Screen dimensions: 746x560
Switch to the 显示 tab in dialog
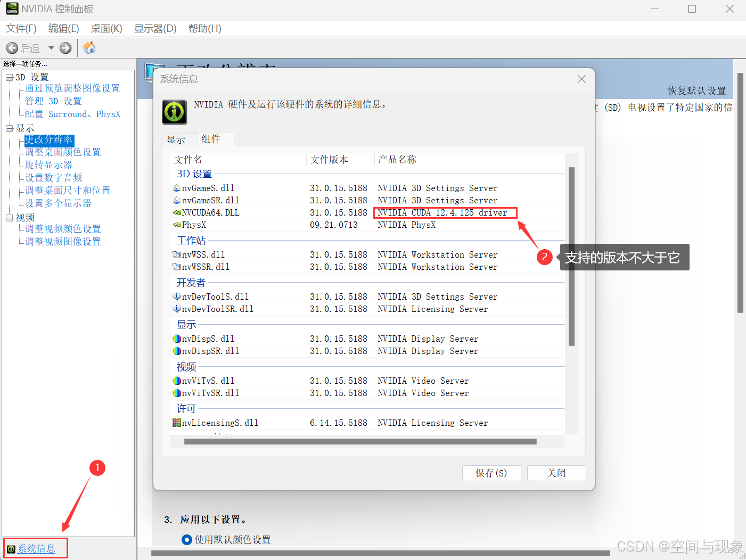tap(176, 139)
